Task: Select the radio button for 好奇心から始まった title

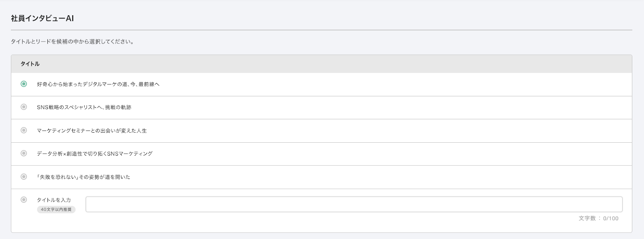Action: click(24, 84)
